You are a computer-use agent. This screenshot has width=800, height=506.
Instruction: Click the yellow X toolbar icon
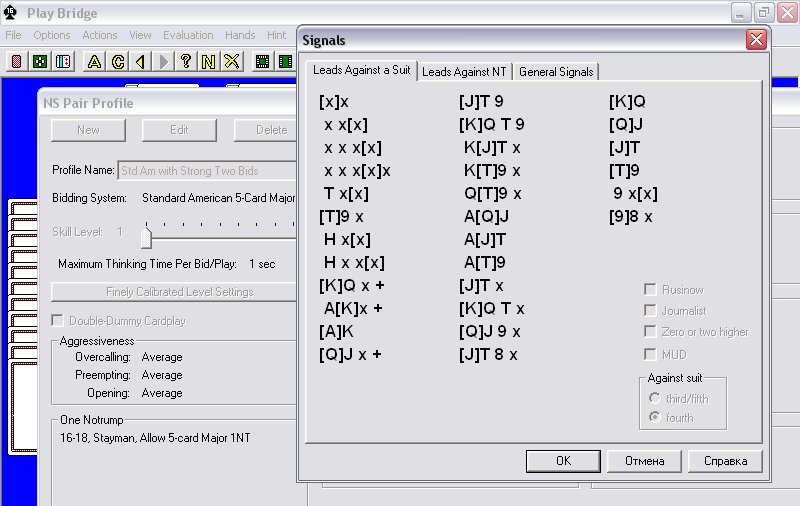click(232, 62)
